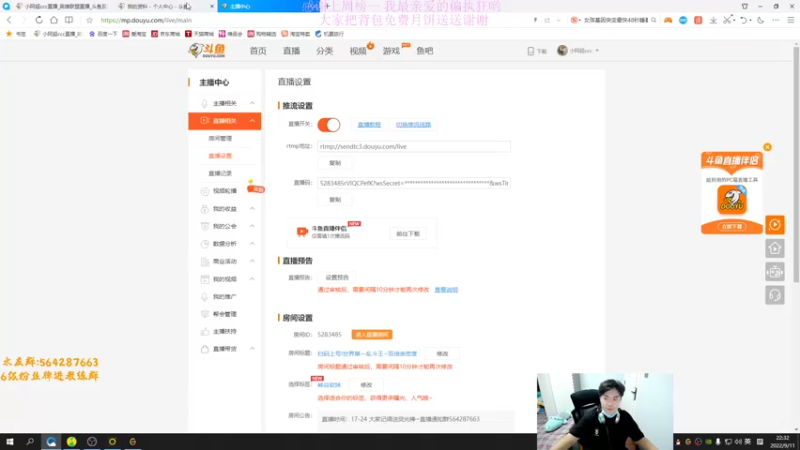Switch to the 我的资料 个人中心 tab
Screen dimensions: 800x450
point(158,6)
